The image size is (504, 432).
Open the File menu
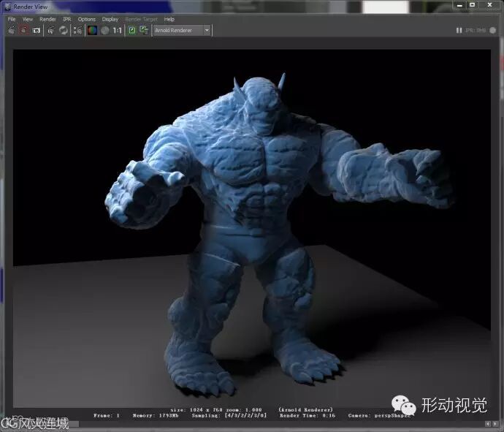(x=12, y=19)
